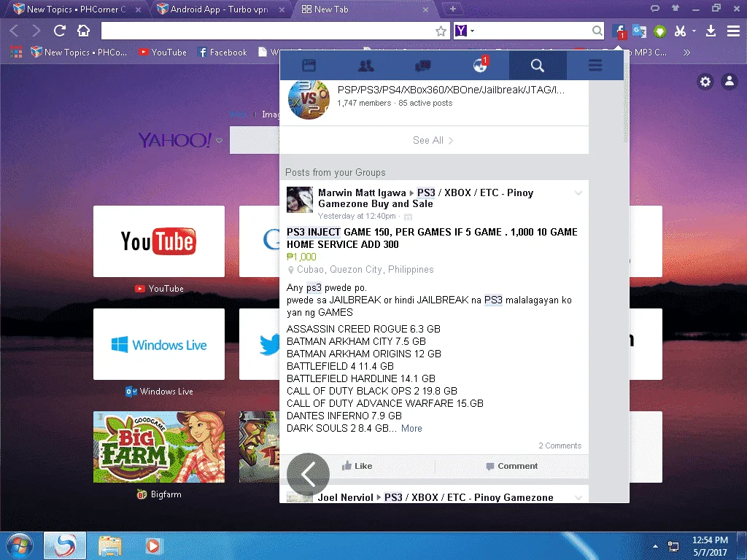Open Marwin Matt Igawa profile name
747x560 pixels.
coord(362,192)
